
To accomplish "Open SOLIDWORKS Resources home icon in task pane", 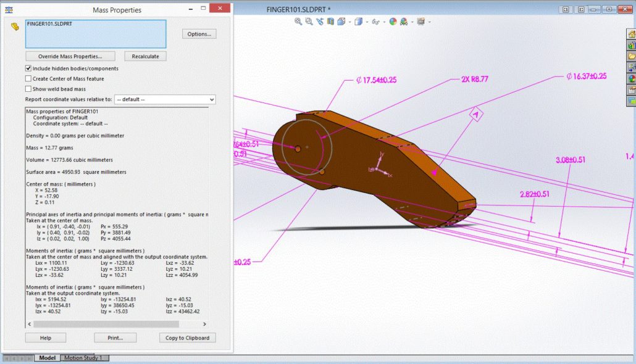I will click(632, 35).
